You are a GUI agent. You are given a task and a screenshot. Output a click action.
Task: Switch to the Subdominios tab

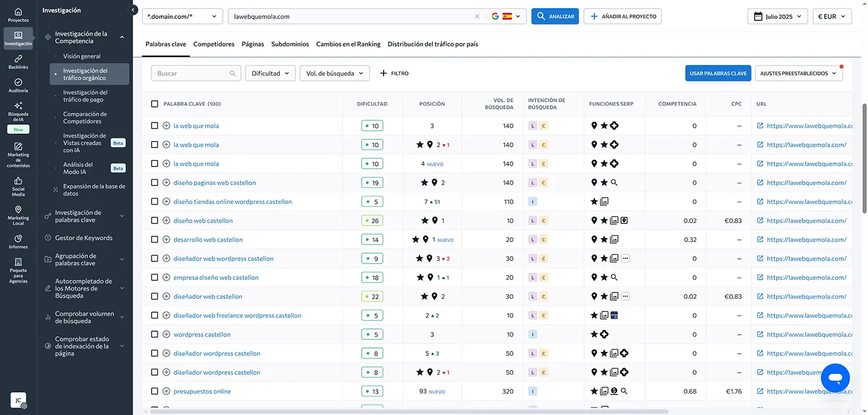tap(290, 44)
